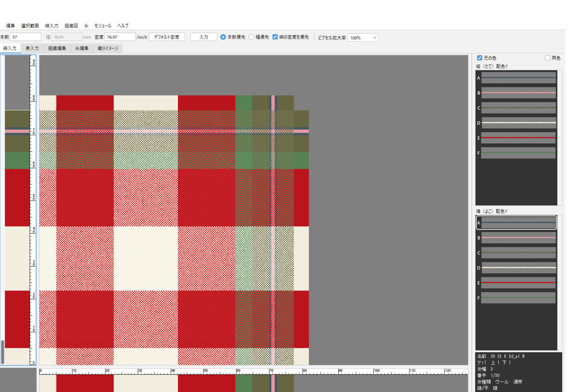Open the ピクセル拡大率 100% dropdown
This screenshot has height=392, width=581.
(x=363, y=38)
